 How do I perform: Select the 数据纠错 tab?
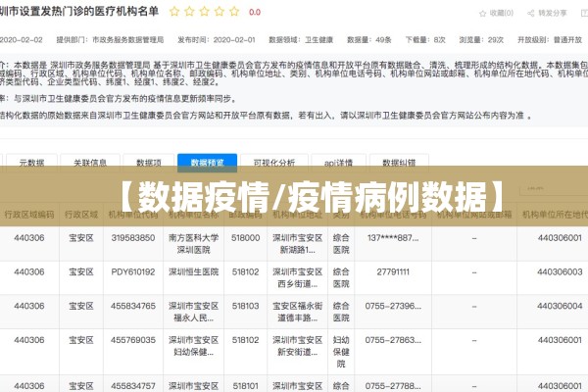point(399,163)
